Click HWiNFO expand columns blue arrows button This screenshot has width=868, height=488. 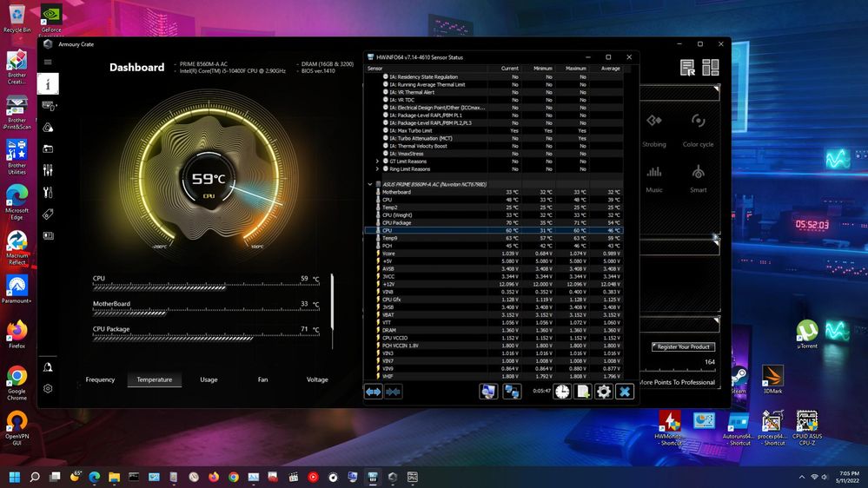(374, 392)
